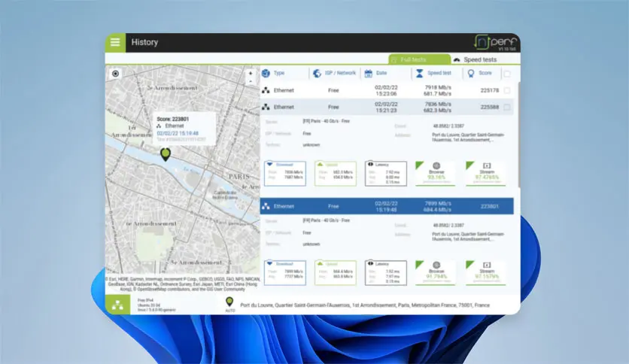Screen dimensions: 629x364
Task: Click the score value 223801 in blue row
Action: click(x=489, y=207)
